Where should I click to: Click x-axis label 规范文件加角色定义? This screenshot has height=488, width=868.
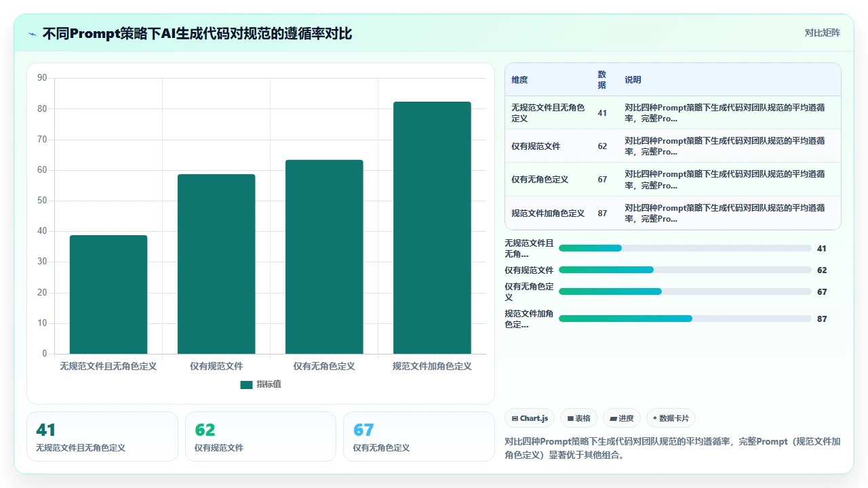[x=432, y=366]
